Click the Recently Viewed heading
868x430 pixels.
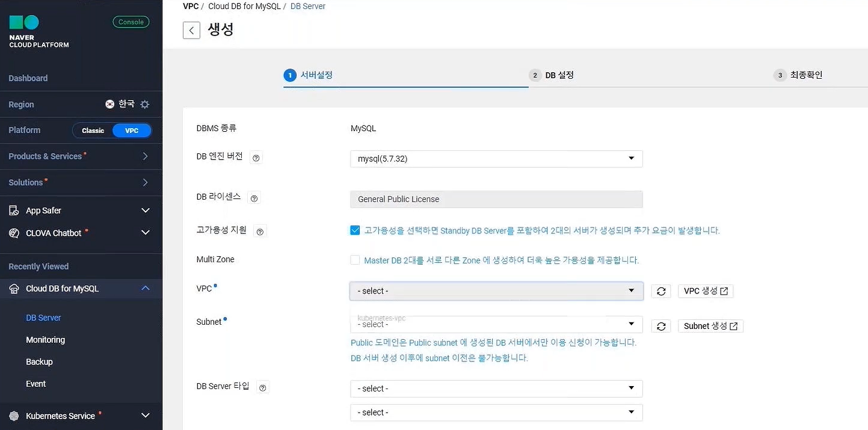(38, 266)
